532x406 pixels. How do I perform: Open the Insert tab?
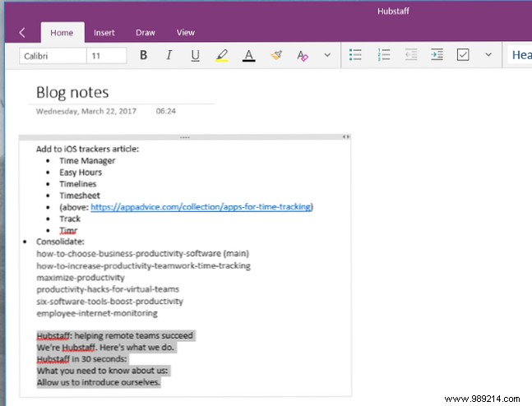click(104, 33)
